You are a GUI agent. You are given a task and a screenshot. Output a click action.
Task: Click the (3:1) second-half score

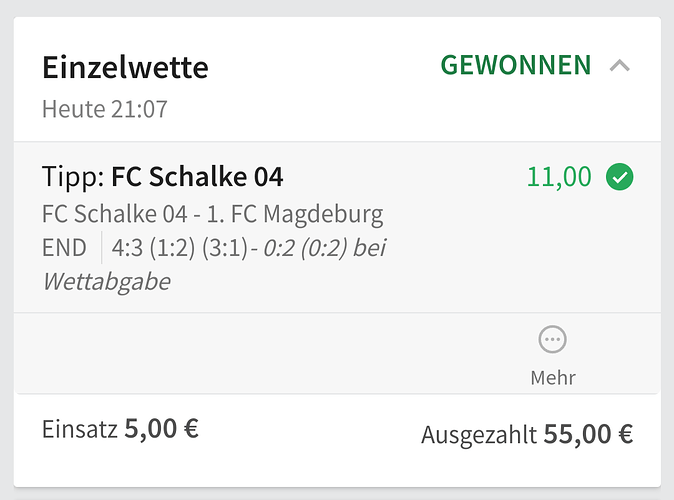[225, 248]
